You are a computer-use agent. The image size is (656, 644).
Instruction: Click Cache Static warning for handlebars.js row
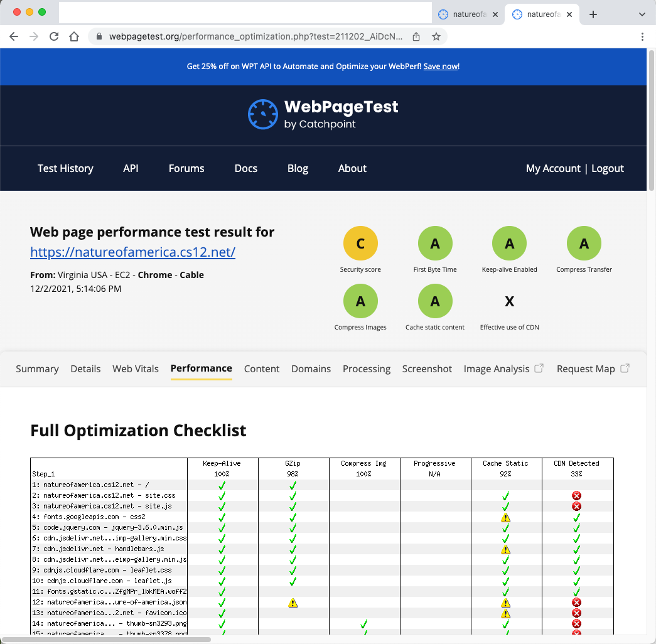pyautogui.click(x=505, y=549)
